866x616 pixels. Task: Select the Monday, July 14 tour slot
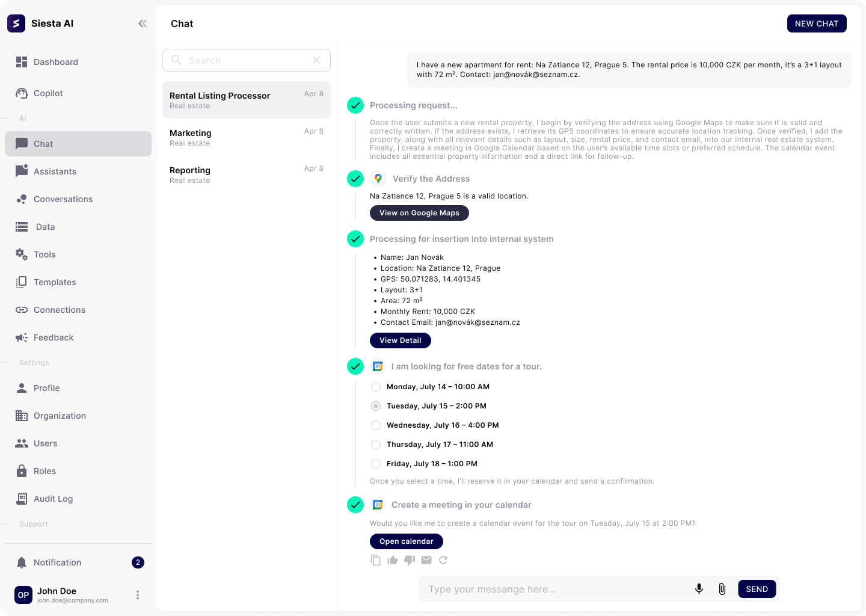point(376,387)
